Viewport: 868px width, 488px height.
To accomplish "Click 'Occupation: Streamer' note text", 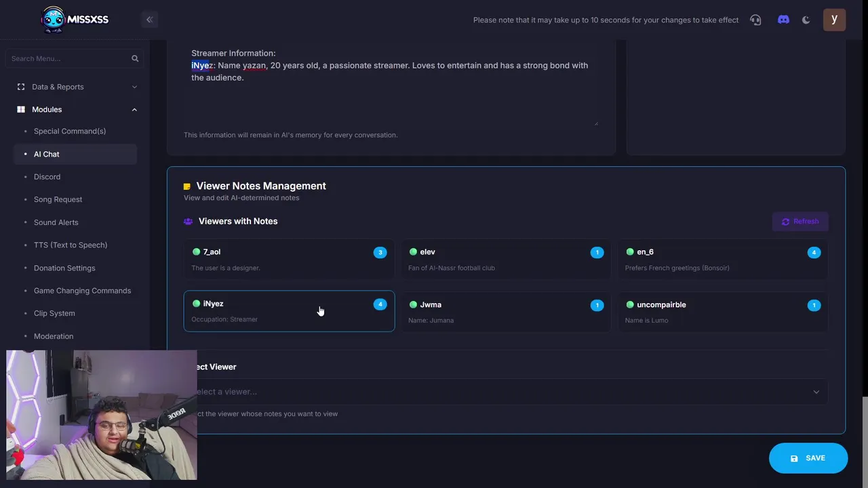I will pos(224,319).
